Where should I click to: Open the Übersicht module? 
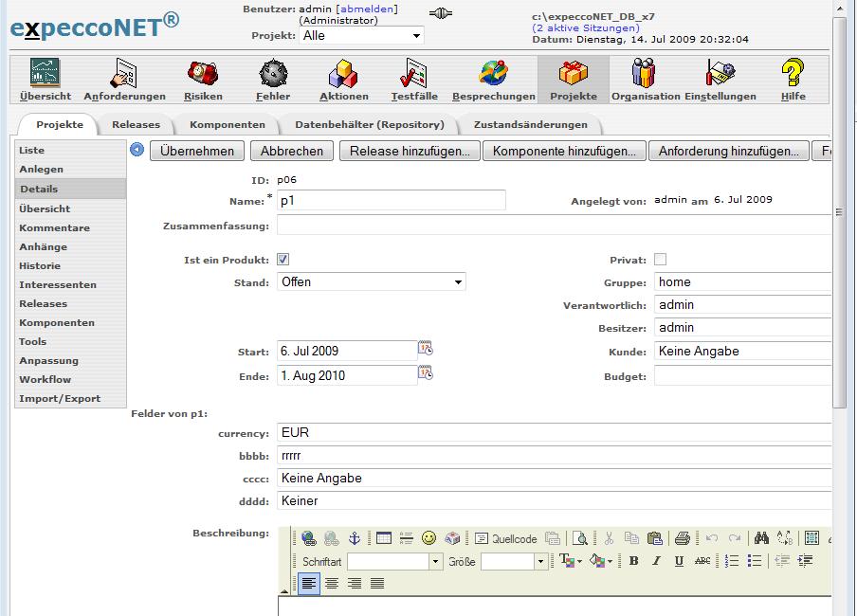click(x=46, y=80)
